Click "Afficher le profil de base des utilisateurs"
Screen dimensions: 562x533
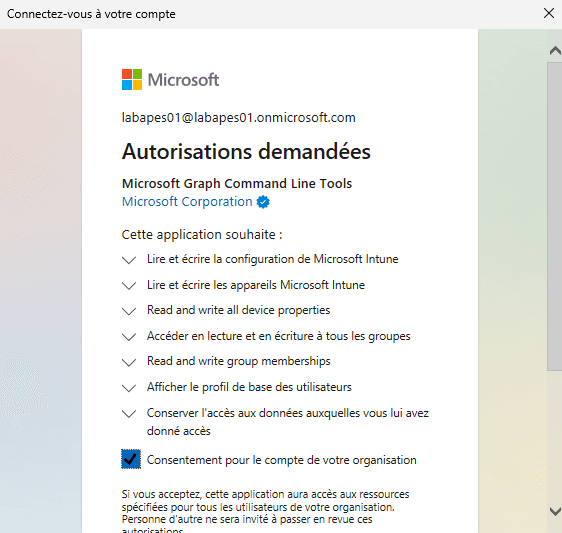[x=249, y=387]
